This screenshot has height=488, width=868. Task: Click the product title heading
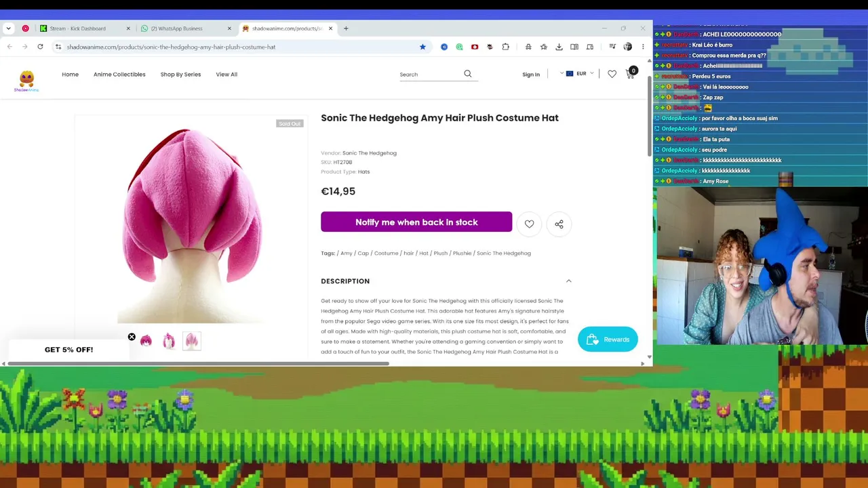440,118
